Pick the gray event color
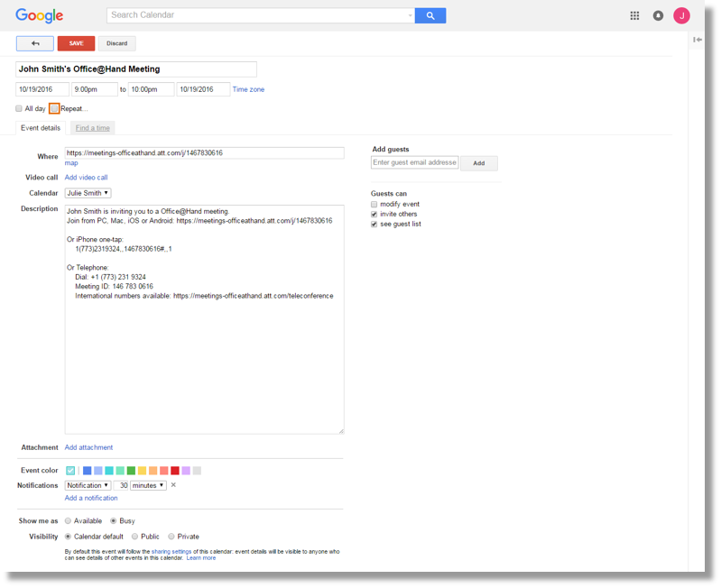The height and width of the screenshot is (588, 721). click(x=197, y=471)
